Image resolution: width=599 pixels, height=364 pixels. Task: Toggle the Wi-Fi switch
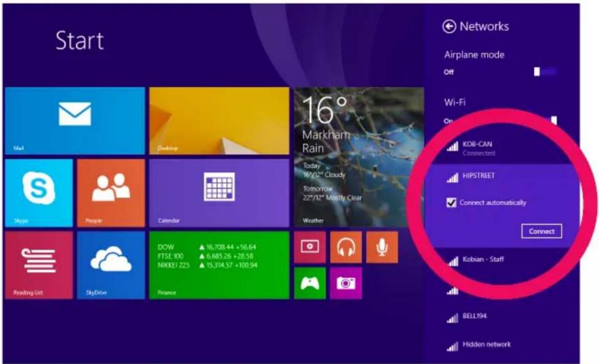[x=545, y=121]
